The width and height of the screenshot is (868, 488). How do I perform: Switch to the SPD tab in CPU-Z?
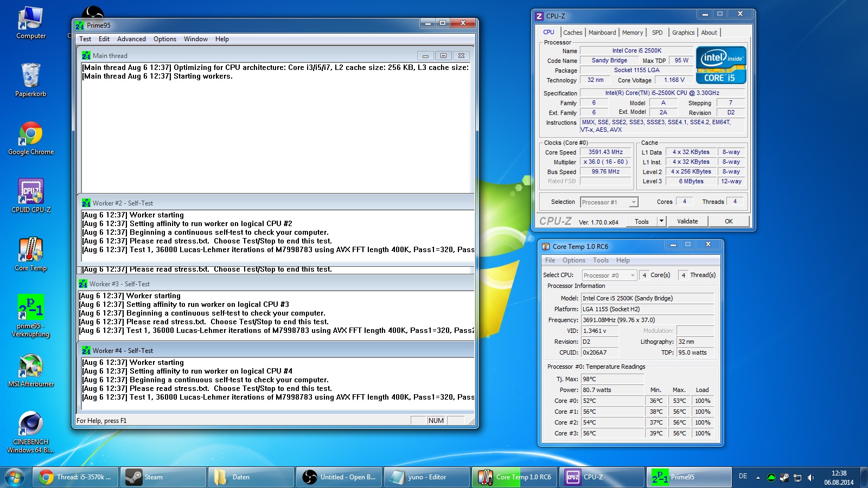point(658,33)
